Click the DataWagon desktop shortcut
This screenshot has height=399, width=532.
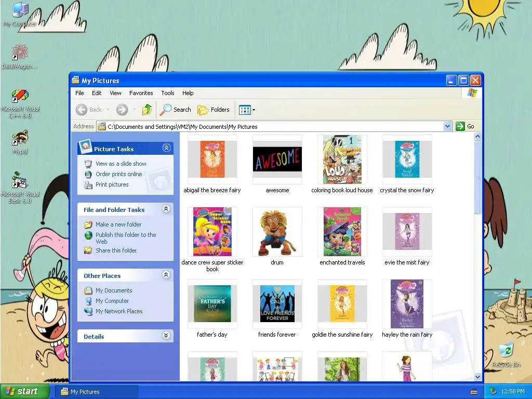[20, 57]
